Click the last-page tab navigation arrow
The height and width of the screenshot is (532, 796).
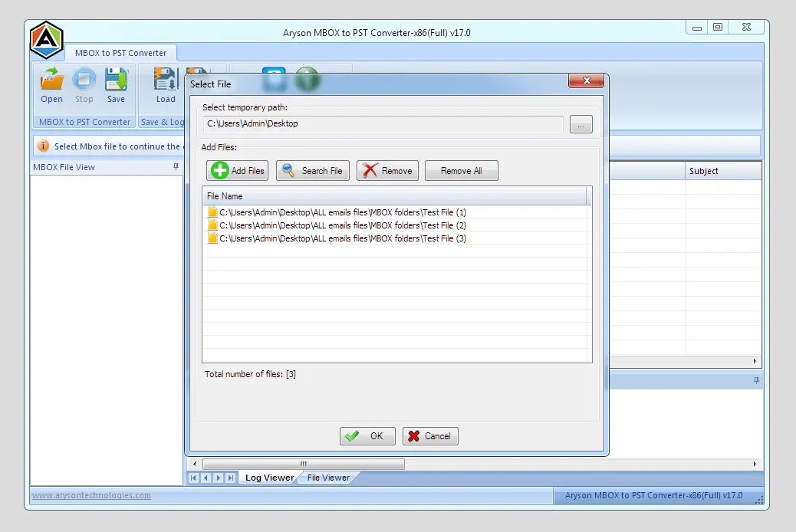click(x=231, y=478)
